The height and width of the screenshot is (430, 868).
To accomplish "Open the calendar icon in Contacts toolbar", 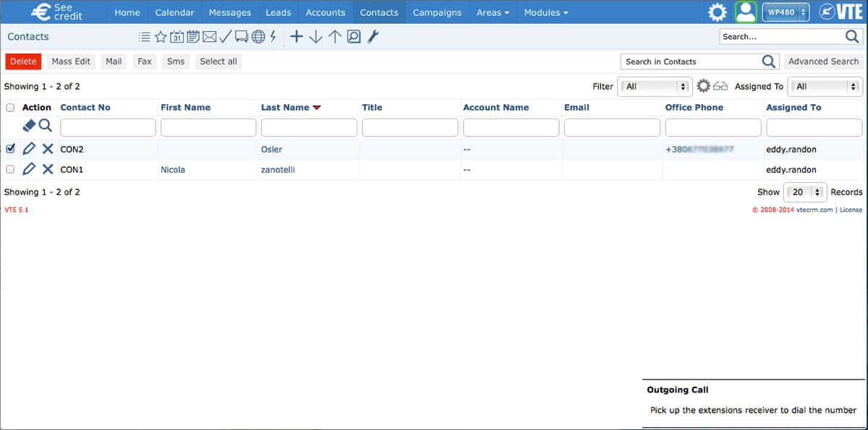I will 176,37.
